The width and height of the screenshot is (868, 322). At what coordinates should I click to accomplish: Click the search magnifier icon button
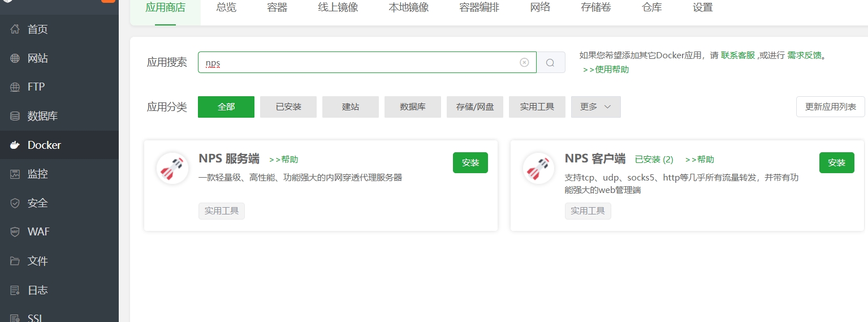(551, 62)
